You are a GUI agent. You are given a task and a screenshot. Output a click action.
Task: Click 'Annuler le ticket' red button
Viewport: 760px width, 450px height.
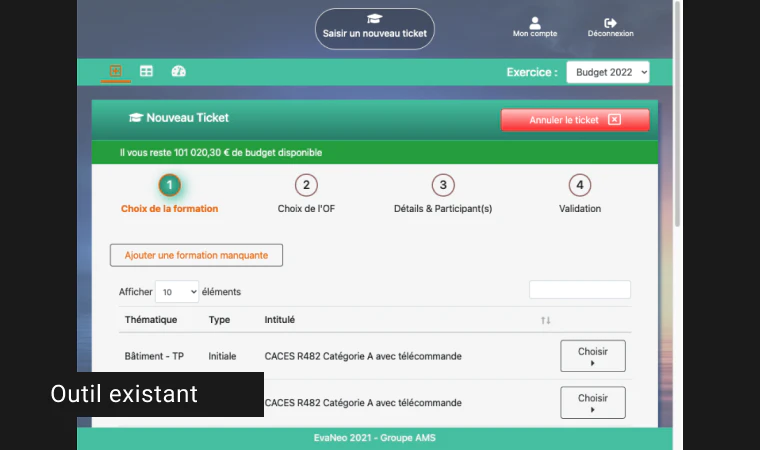pyautogui.click(x=575, y=120)
